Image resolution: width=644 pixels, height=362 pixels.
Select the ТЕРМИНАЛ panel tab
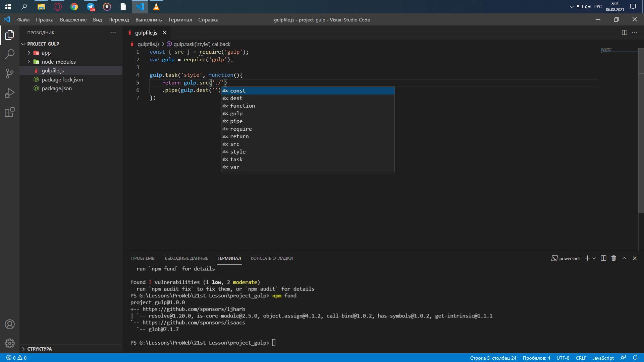point(229,258)
